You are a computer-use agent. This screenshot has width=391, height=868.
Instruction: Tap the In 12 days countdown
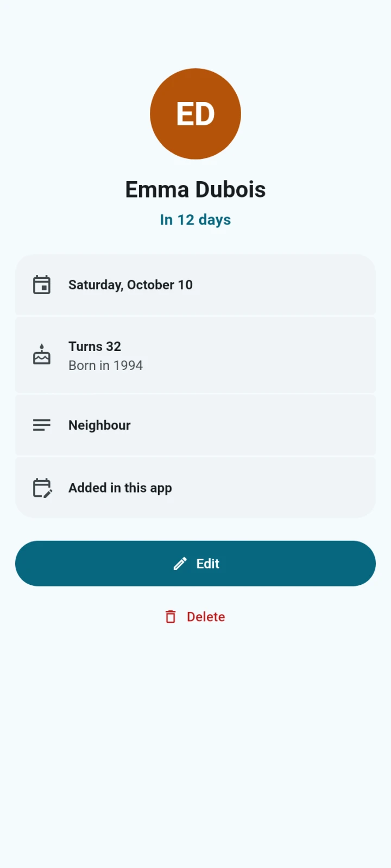[x=195, y=220]
